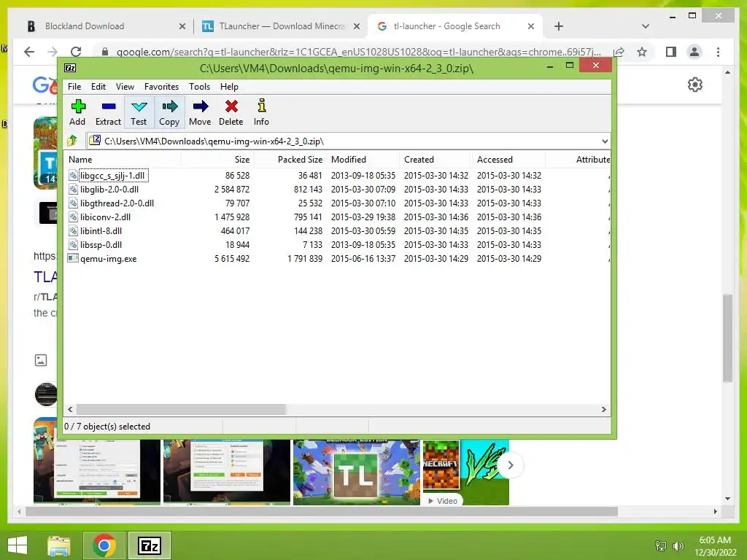Open Chrome's tab search chevron

[645, 26]
